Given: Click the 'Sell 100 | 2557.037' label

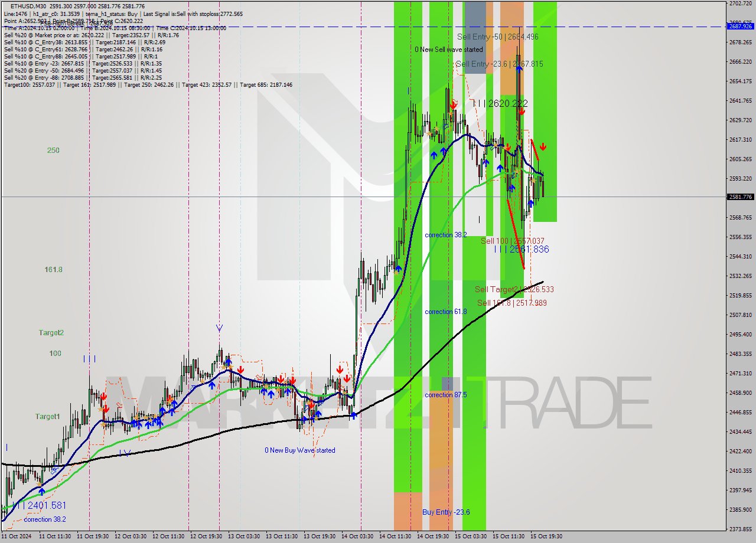Looking at the screenshot, I should coord(513,241).
